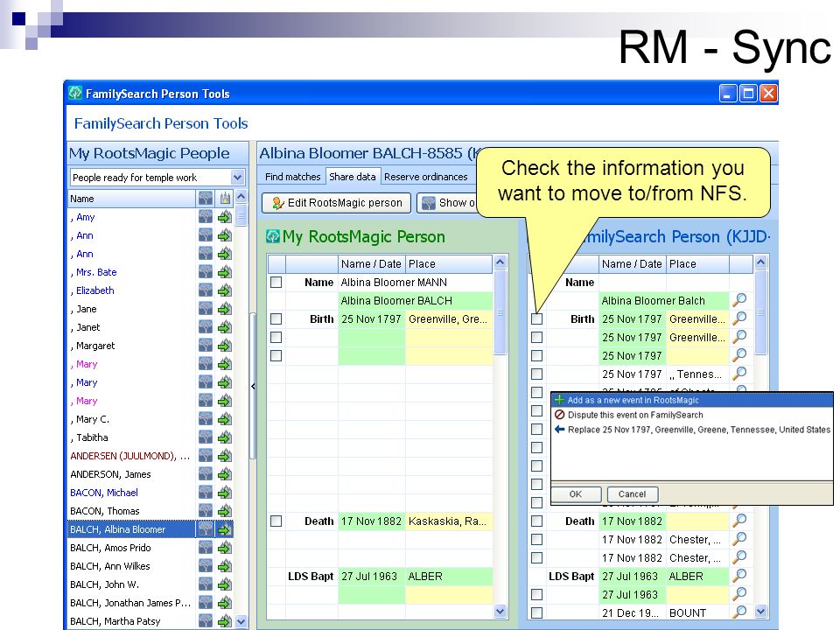Image resolution: width=840 pixels, height=630 pixels.
Task: Click the Name column header in people list
Action: [132, 199]
